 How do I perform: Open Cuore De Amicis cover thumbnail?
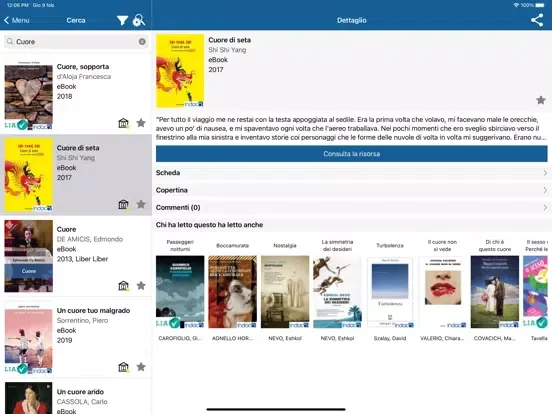(29, 256)
